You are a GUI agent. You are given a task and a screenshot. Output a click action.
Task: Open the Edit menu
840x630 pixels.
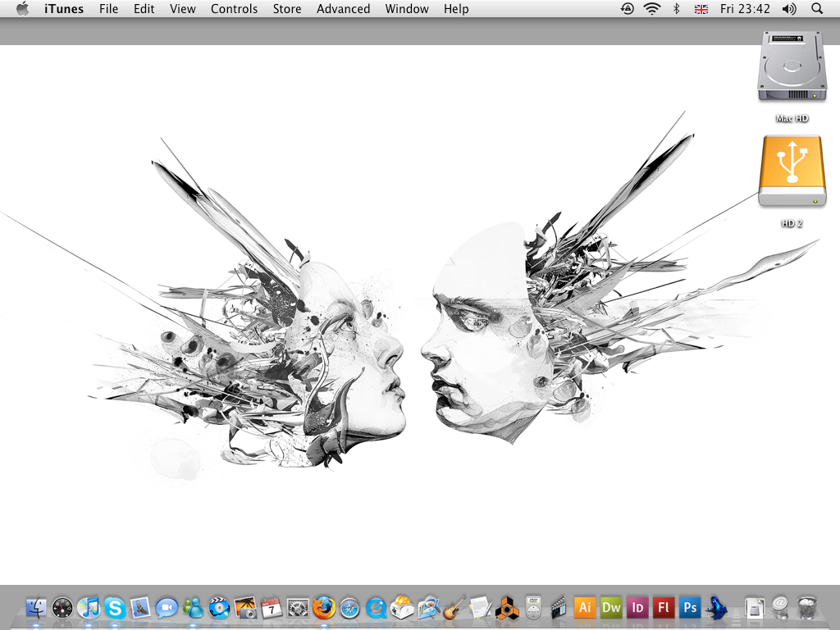(144, 8)
